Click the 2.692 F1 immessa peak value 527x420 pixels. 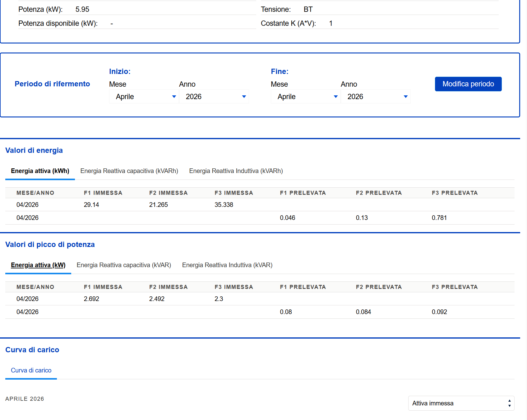pyautogui.click(x=91, y=299)
